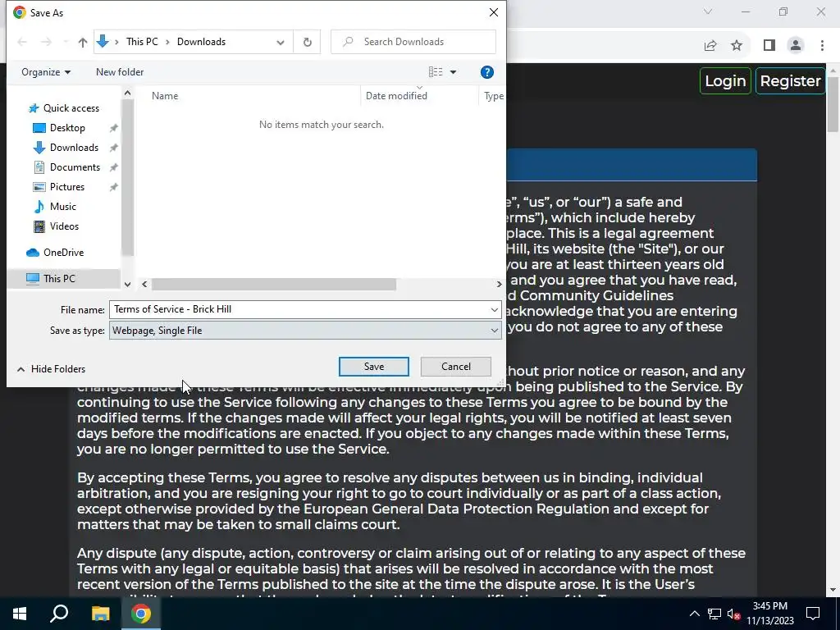The height and width of the screenshot is (630, 840).
Task: Open Windows taskbar search
Action: tap(59, 614)
